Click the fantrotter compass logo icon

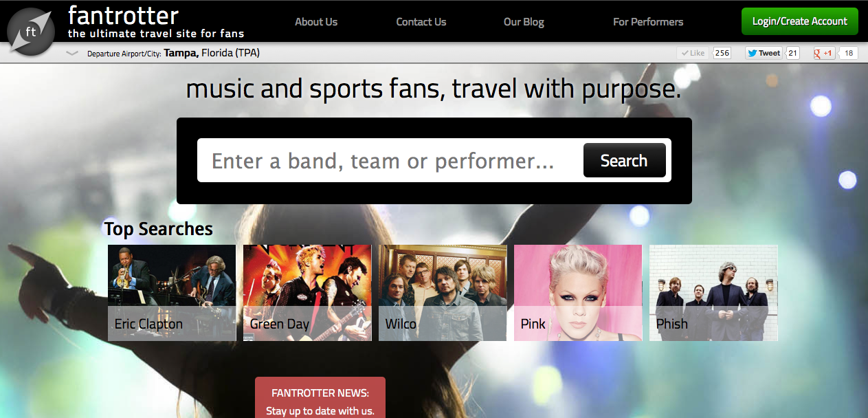click(30, 31)
